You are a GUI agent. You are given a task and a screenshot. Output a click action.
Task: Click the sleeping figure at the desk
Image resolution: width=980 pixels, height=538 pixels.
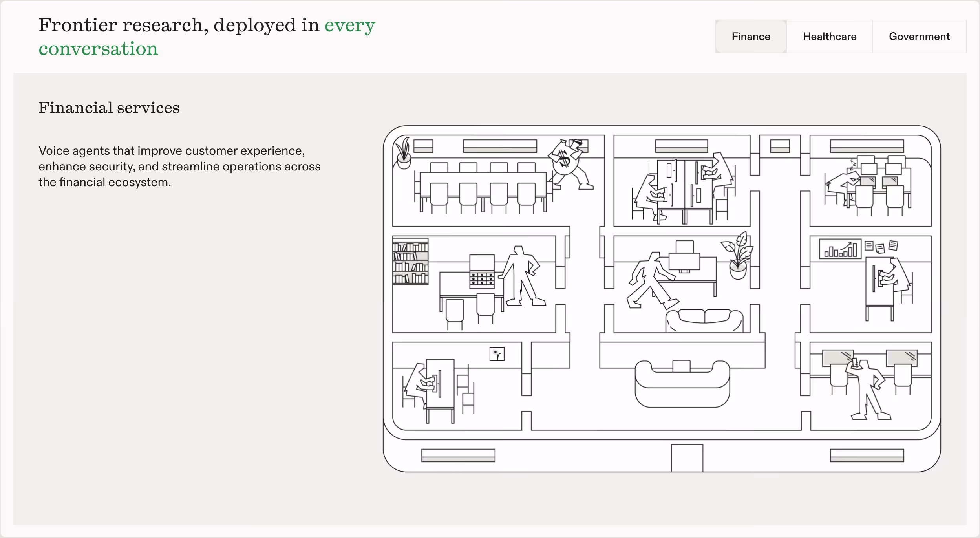point(843,188)
